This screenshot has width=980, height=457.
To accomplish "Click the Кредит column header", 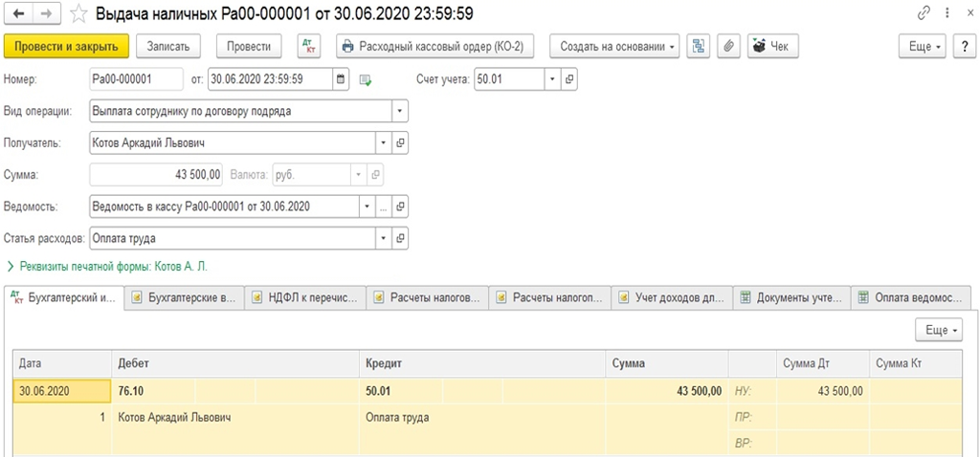I will coord(482,363).
